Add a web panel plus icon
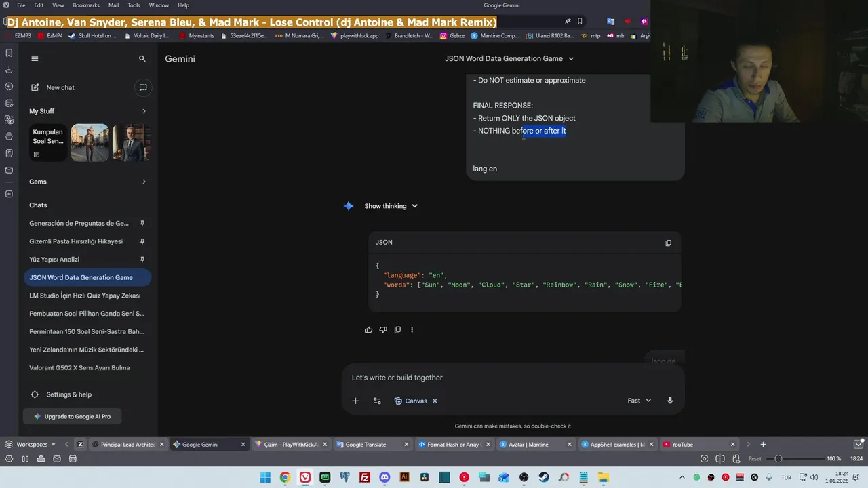Screen dimensions: 868x488 point(9,194)
